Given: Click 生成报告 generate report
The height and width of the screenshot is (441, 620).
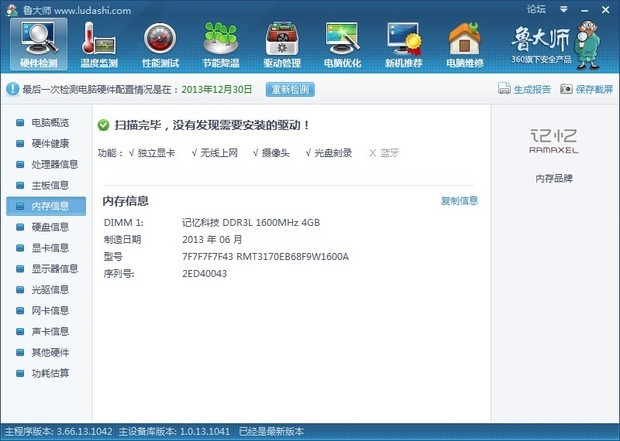Looking at the screenshot, I should (524, 89).
